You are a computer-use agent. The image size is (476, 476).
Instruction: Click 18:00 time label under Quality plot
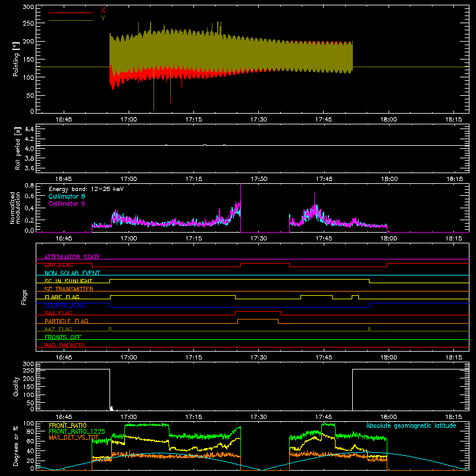coord(389,417)
